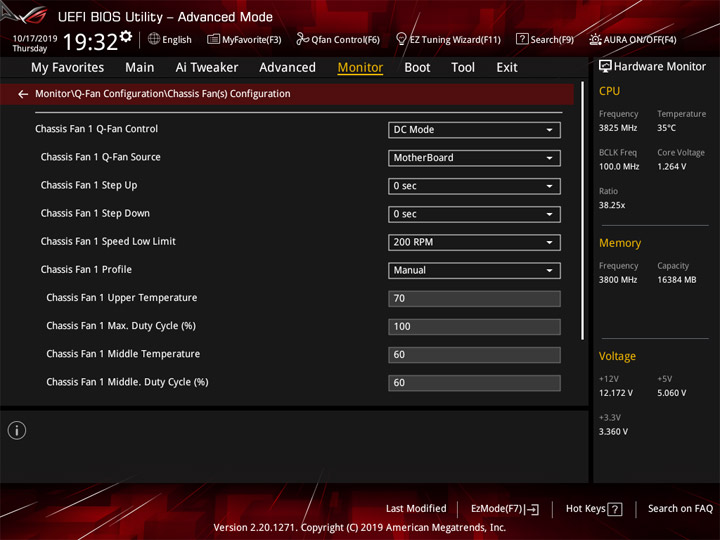Click the Memory frequency value 3800 MHz
The image size is (720, 540).
pyautogui.click(x=618, y=280)
